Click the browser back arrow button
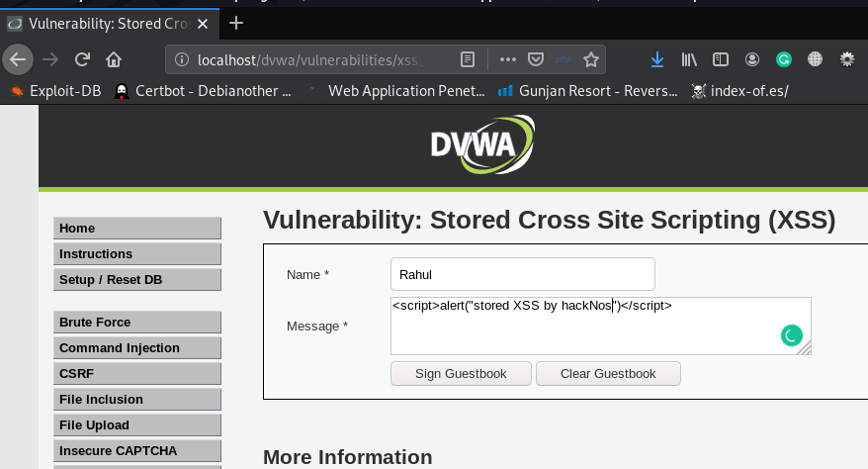Screen dimensions: 868x469 pos(17,59)
